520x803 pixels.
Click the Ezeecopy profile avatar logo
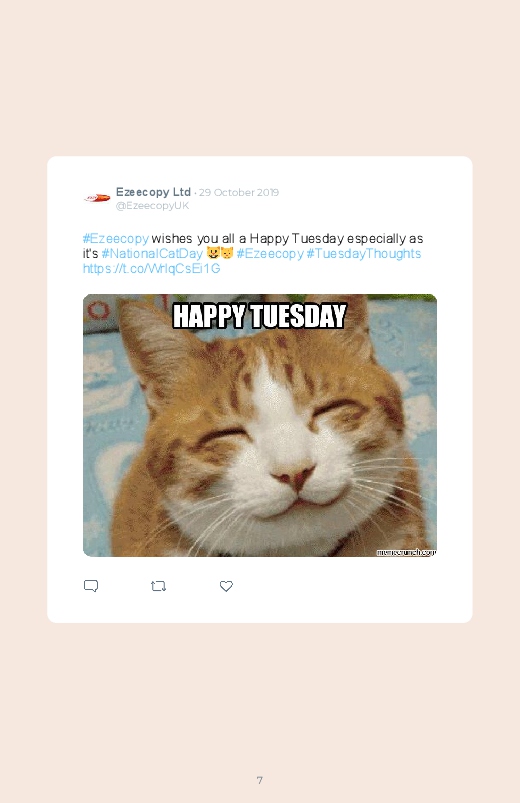point(97,198)
